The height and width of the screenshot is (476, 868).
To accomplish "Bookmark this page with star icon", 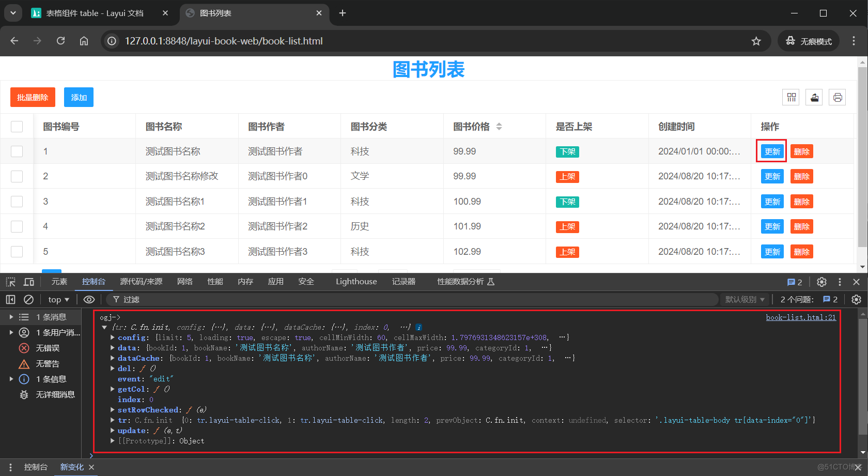I will pyautogui.click(x=756, y=41).
